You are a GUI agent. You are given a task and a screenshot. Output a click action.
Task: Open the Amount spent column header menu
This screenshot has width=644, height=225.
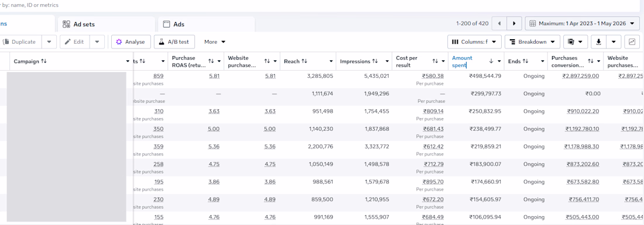pyautogui.click(x=499, y=61)
